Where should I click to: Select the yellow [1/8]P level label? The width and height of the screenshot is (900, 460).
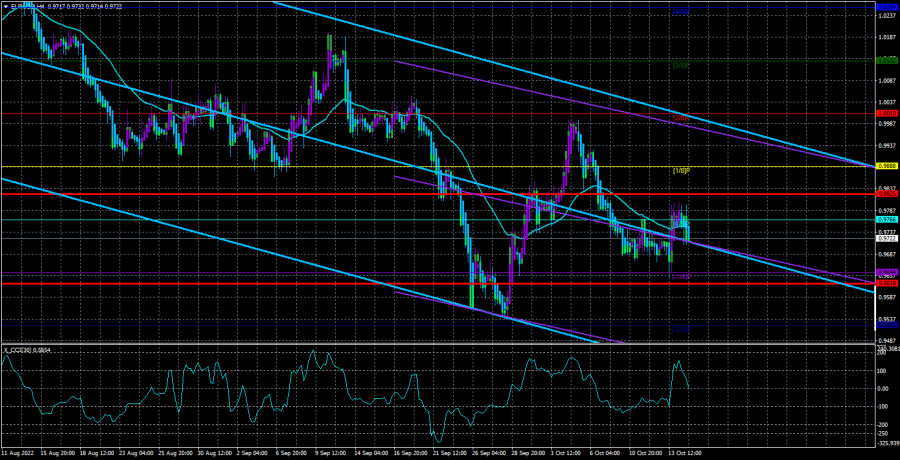tap(683, 171)
